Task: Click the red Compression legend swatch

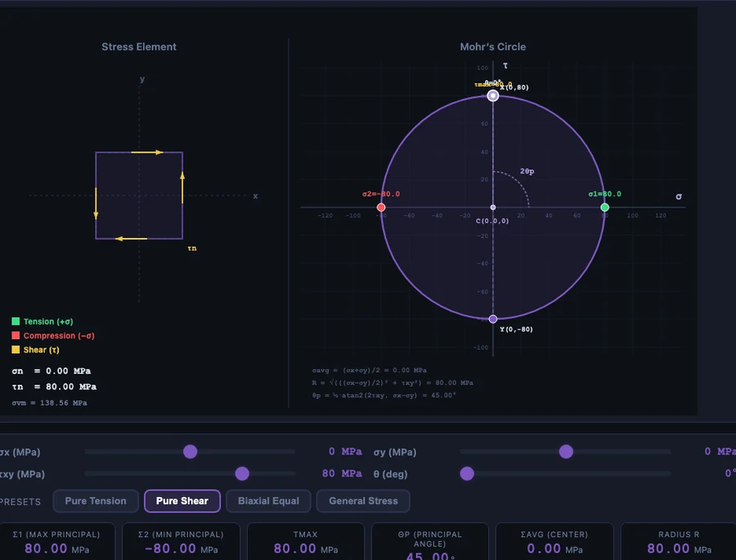Action: click(16, 335)
